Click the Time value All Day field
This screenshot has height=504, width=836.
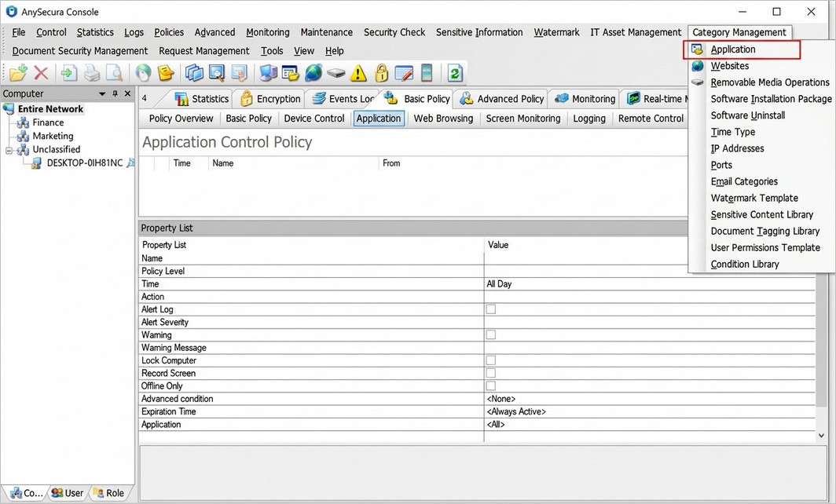649,284
